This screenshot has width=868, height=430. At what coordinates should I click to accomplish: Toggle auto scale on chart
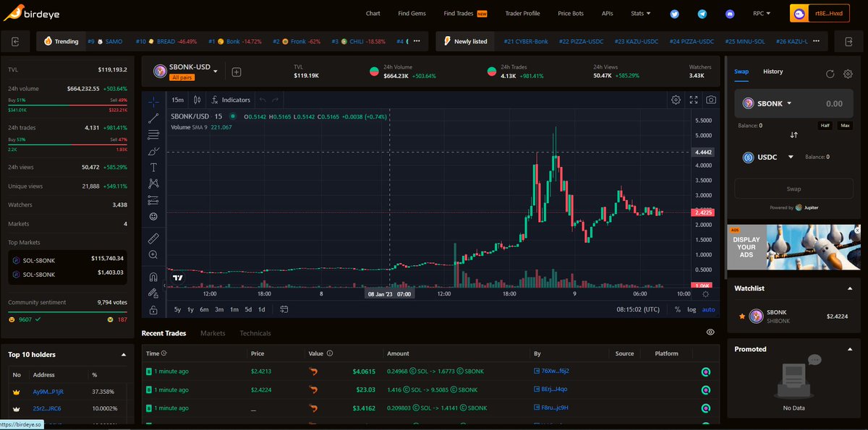(x=708, y=309)
